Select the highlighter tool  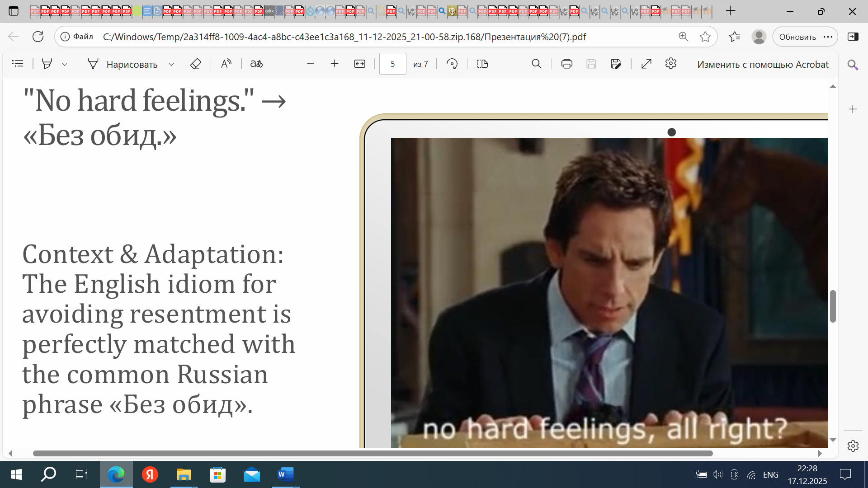(47, 64)
